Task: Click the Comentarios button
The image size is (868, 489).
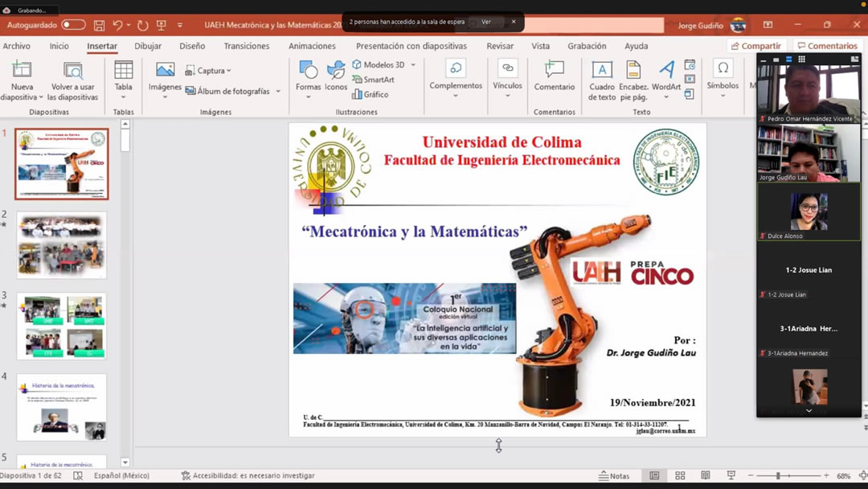Action: pyautogui.click(x=828, y=46)
